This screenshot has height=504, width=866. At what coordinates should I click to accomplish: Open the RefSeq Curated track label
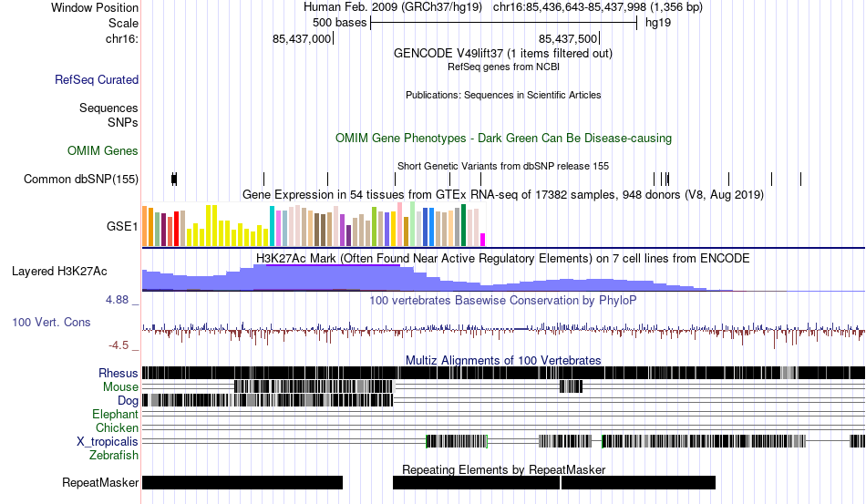(97, 79)
